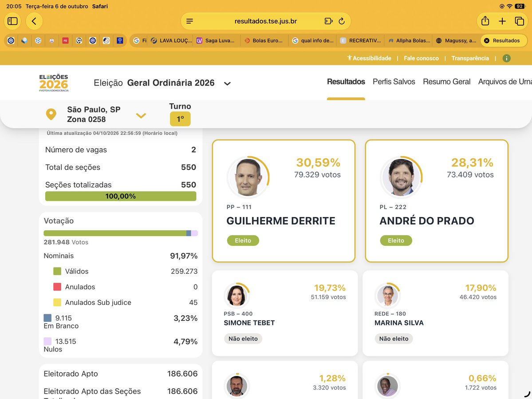Click the green info icon beside Transparência
The width and height of the screenshot is (532, 399).
coord(506,58)
